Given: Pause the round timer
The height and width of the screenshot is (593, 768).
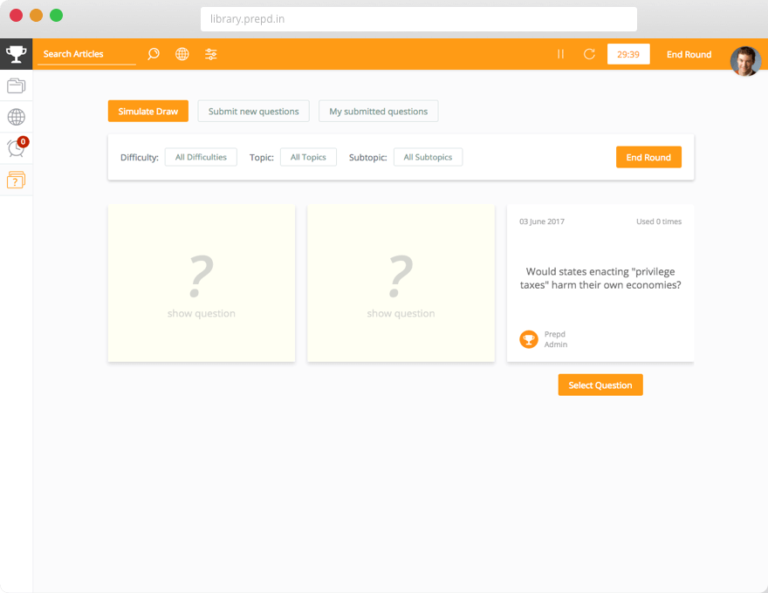Looking at the screenshot, I should (560, 54).
